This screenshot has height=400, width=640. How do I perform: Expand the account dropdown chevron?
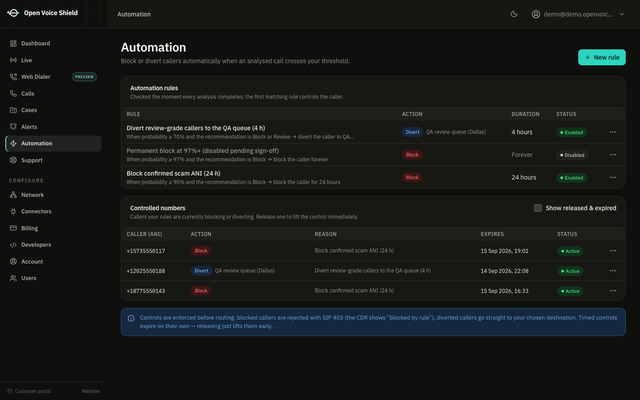(x=622, y=14)
